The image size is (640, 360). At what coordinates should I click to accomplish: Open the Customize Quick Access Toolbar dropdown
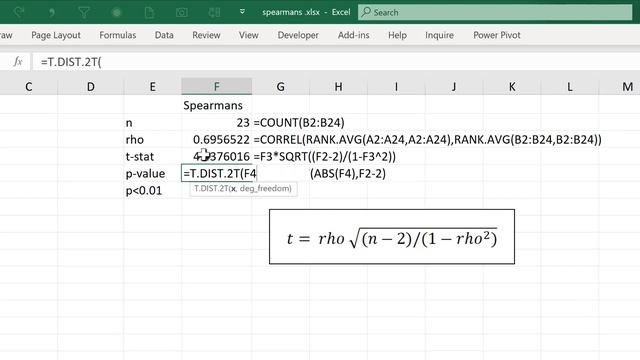(x=242, y=12)
